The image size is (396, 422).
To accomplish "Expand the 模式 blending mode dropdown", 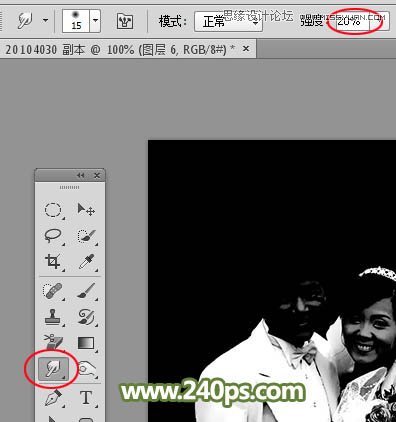I will [228, 22].
